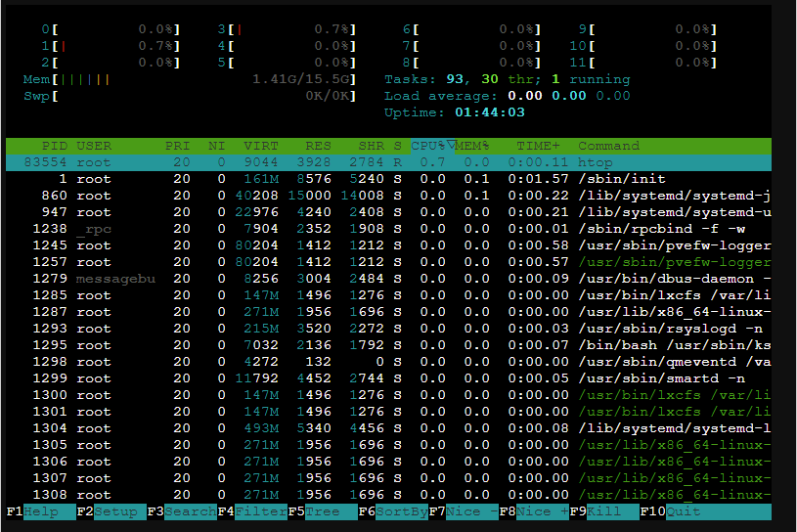Sort by CPU% column header

[431, 146]
